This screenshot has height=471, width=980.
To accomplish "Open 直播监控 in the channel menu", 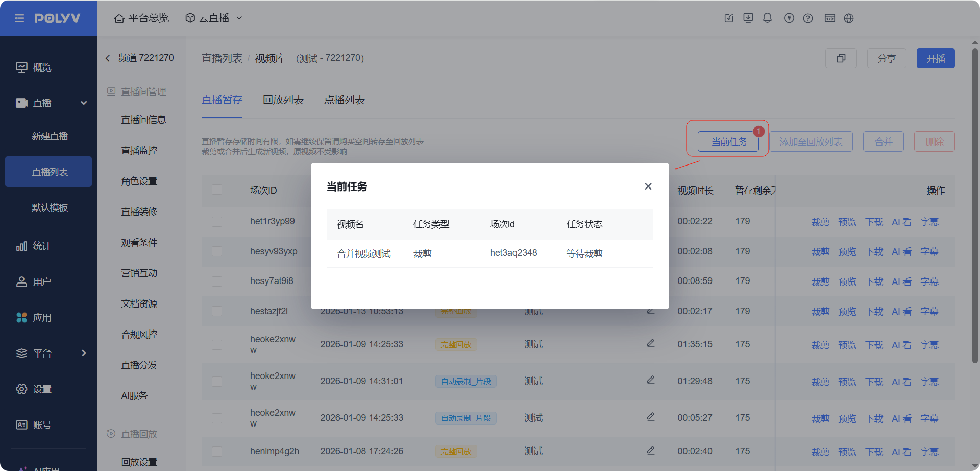I will pos(139,151).
